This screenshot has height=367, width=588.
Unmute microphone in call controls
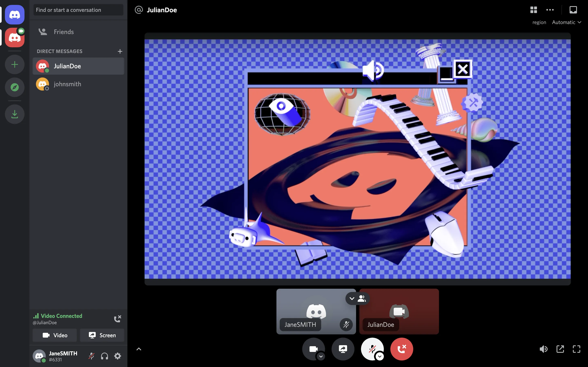pyautogui.click(x=372, y=349)
